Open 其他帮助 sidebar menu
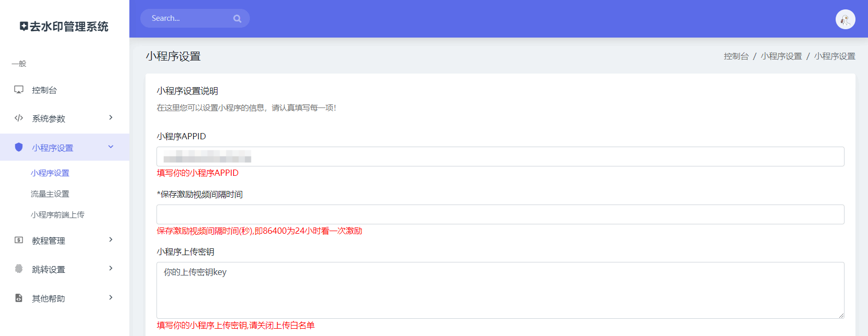This screenshot has width=868, height=336. point(65,298)
